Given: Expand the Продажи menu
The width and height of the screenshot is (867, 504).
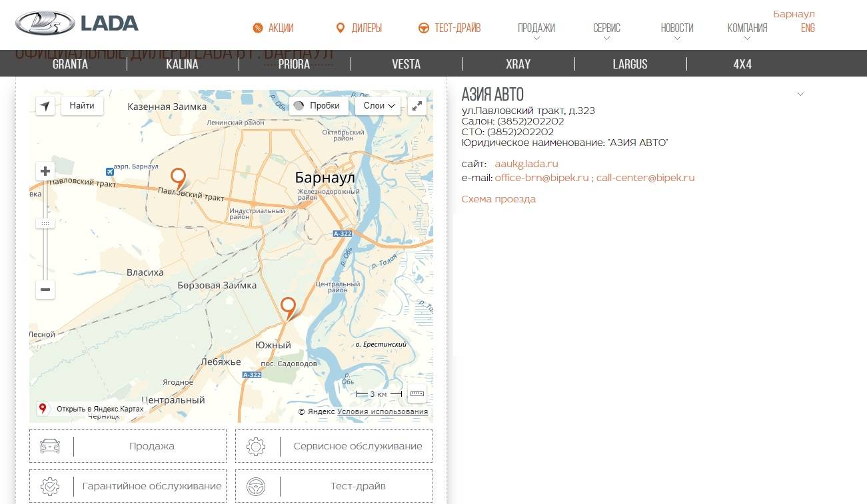Looking at the screenshot, I should 536,29.
